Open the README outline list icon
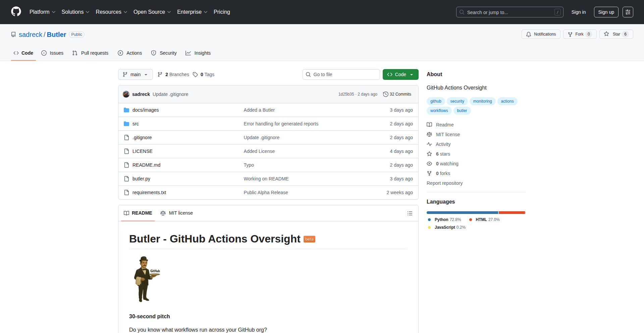 (x=410, y=213)
